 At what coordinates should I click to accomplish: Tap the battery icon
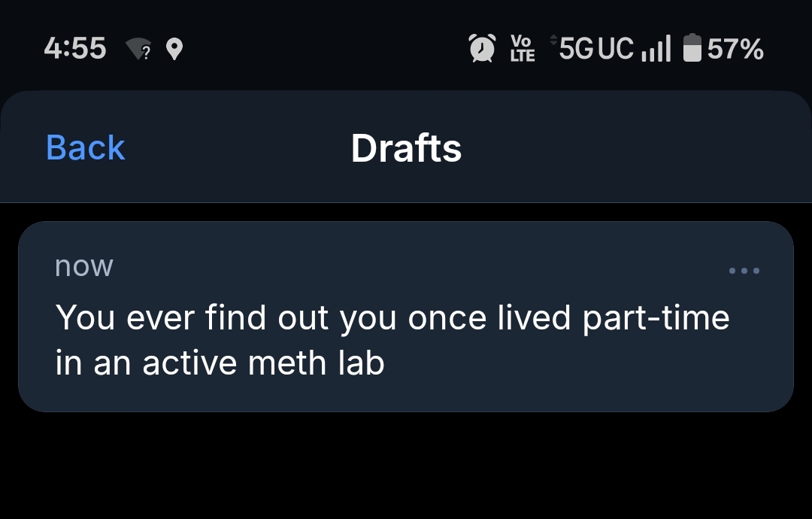[692, 49]
